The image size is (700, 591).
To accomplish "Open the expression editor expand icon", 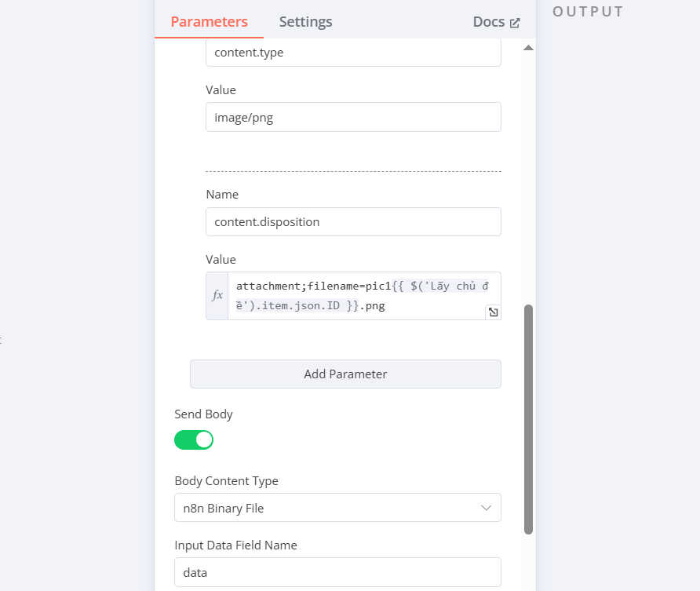I will [x=493, y=312].
